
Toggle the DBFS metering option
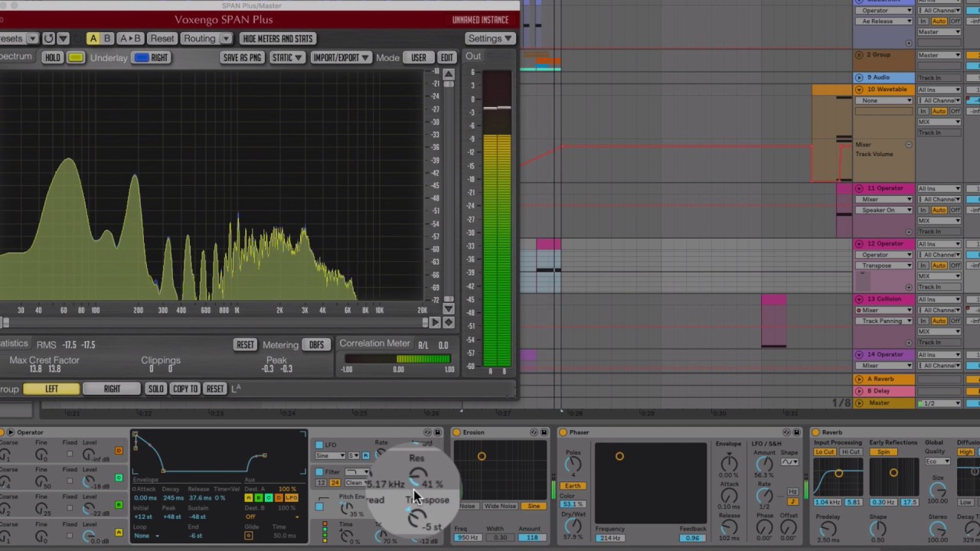pos(316,345)
